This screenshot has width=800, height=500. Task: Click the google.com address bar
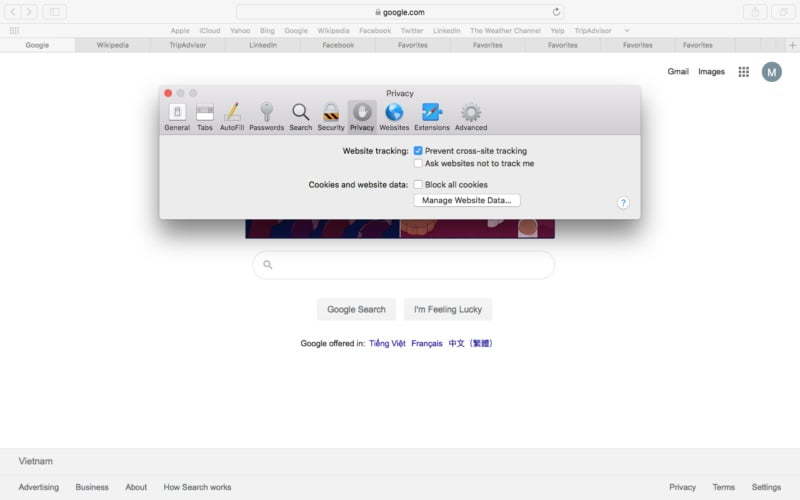point(400,12)
